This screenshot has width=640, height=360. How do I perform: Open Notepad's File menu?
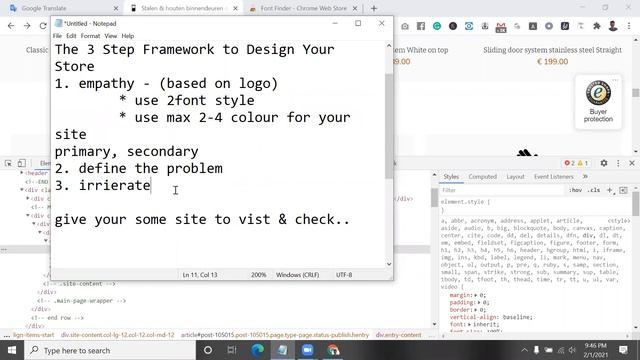pos(57,36)
